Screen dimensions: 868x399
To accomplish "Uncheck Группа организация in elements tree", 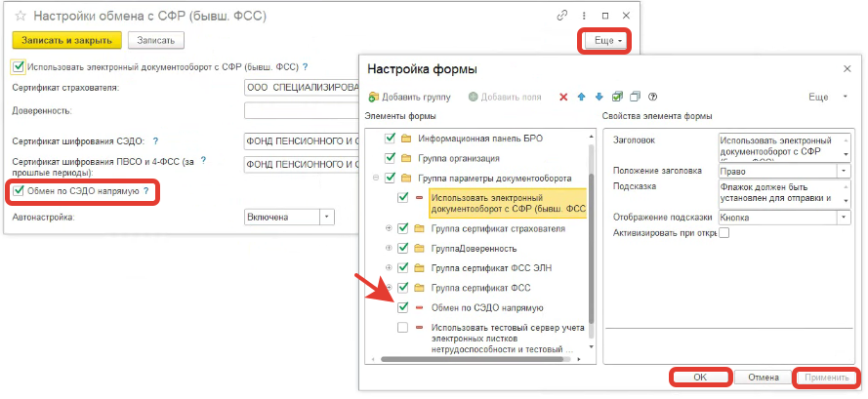I will tap(390, 158).
